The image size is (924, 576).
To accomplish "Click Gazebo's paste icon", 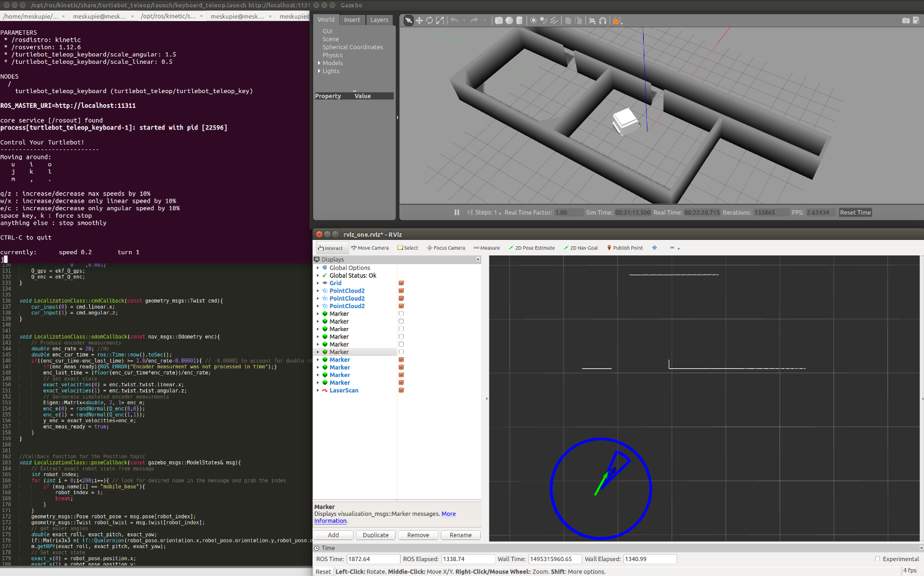I will [579, 20].
